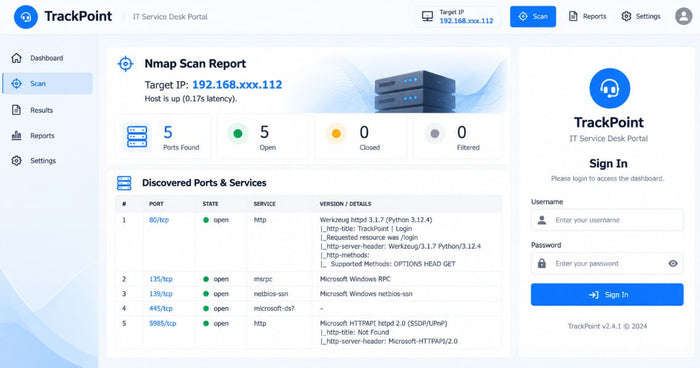Focus the Password input field

(607, 263)
